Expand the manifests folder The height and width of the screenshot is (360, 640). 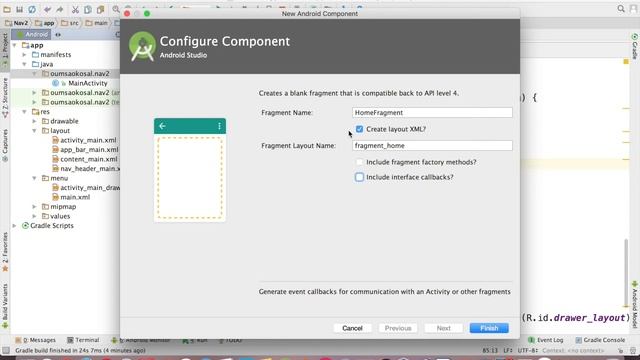[x=24, y=55]
